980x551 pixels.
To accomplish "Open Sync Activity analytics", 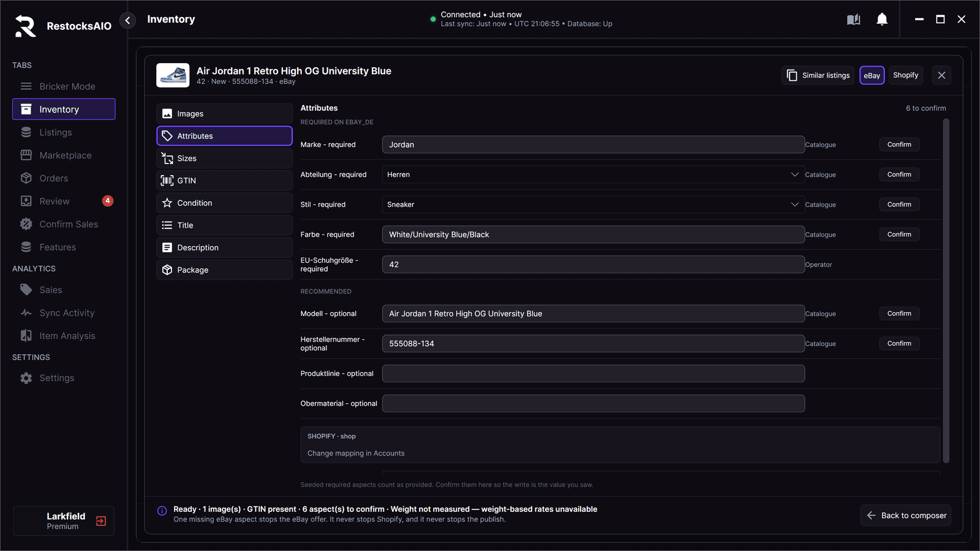I will pos(64,313).
